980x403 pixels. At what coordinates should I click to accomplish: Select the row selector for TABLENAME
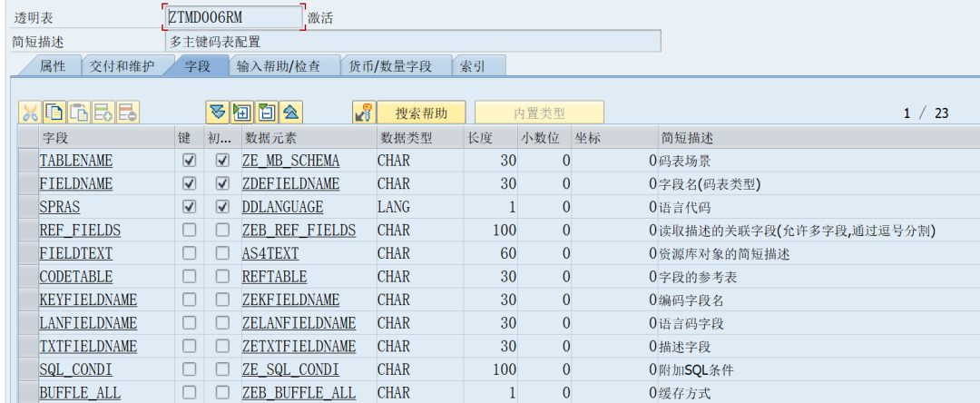point(28,161)
